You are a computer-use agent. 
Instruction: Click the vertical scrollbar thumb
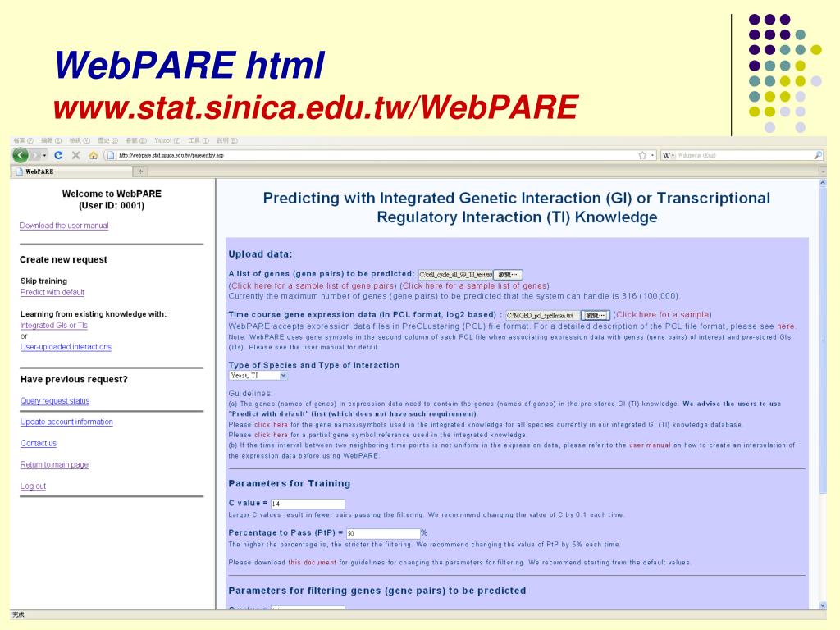click(x=823, y=340)
